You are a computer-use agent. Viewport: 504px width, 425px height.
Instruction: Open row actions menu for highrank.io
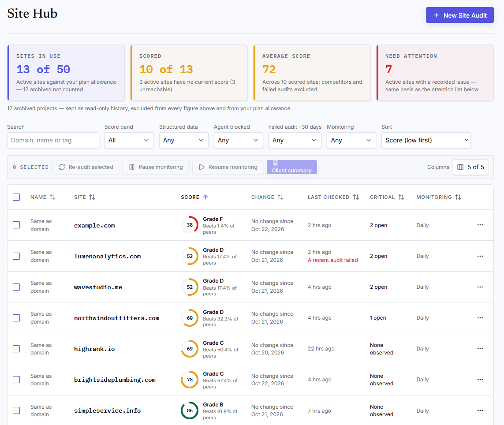[x=480, y=349]
